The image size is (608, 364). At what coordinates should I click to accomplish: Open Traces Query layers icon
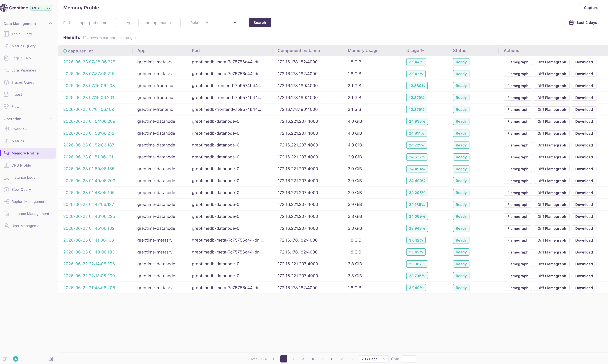coord(6,82)
